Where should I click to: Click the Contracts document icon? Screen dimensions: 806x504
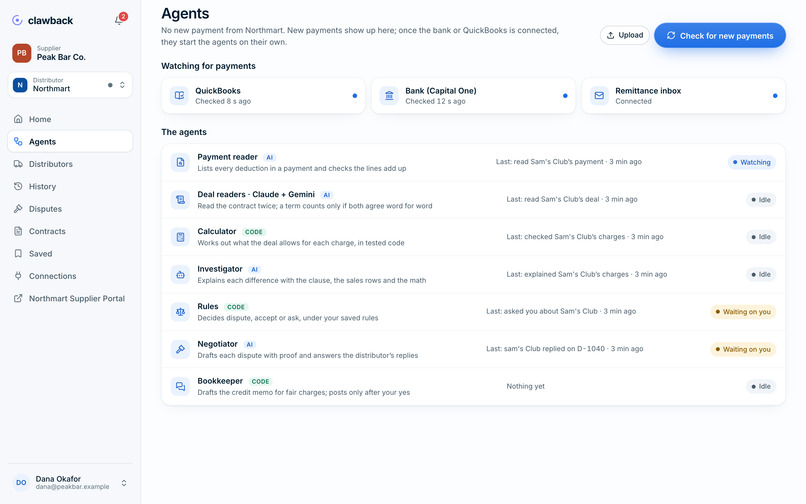pos(18,231)
